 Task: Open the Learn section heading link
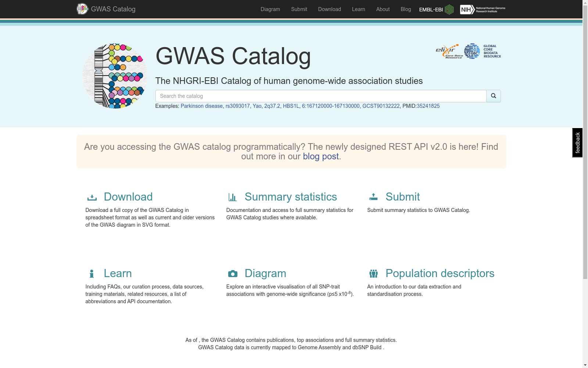118,273
